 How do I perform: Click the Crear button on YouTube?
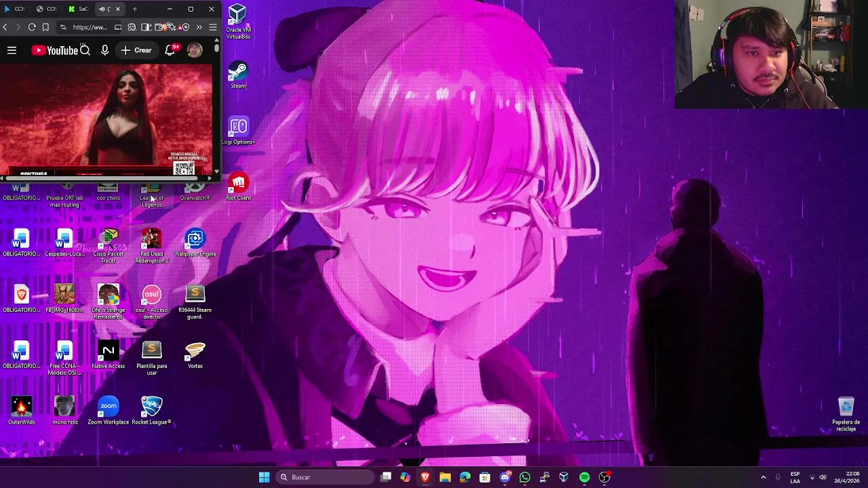(x=136, y=50)
